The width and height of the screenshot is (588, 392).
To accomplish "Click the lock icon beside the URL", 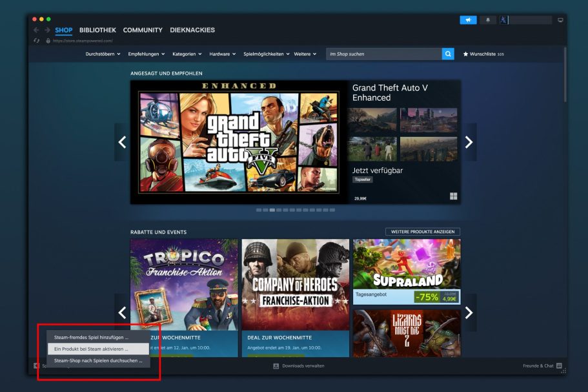I will [48, 41].
